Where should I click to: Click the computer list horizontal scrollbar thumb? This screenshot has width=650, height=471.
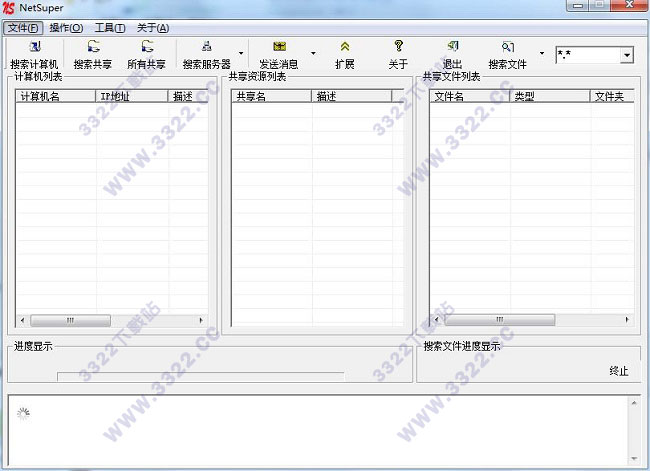click(x=70, y=320)
